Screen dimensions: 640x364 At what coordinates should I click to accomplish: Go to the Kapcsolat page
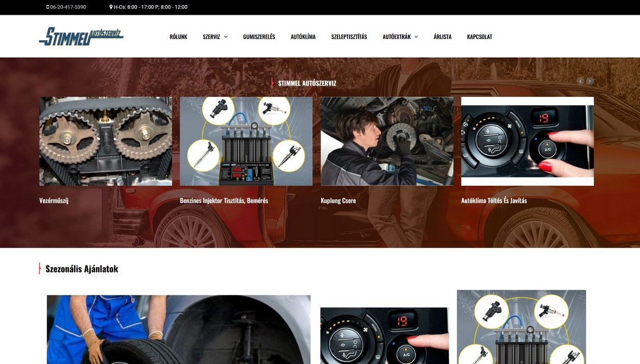(479, 37)
